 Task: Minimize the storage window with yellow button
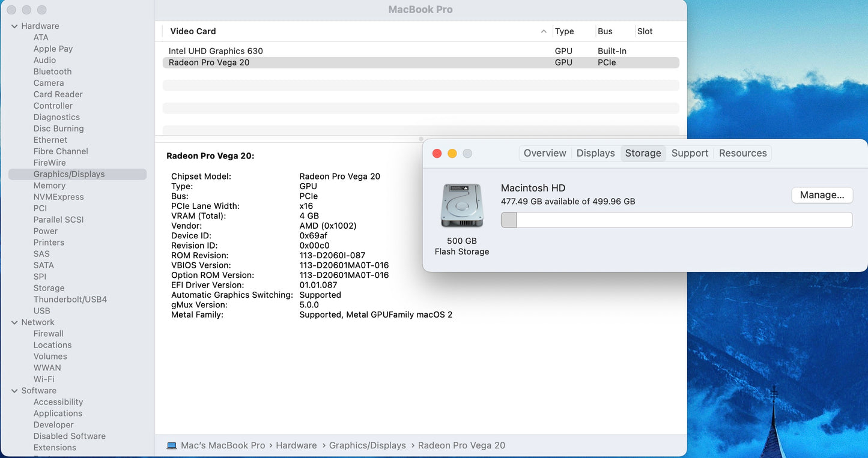click(452, 154)
